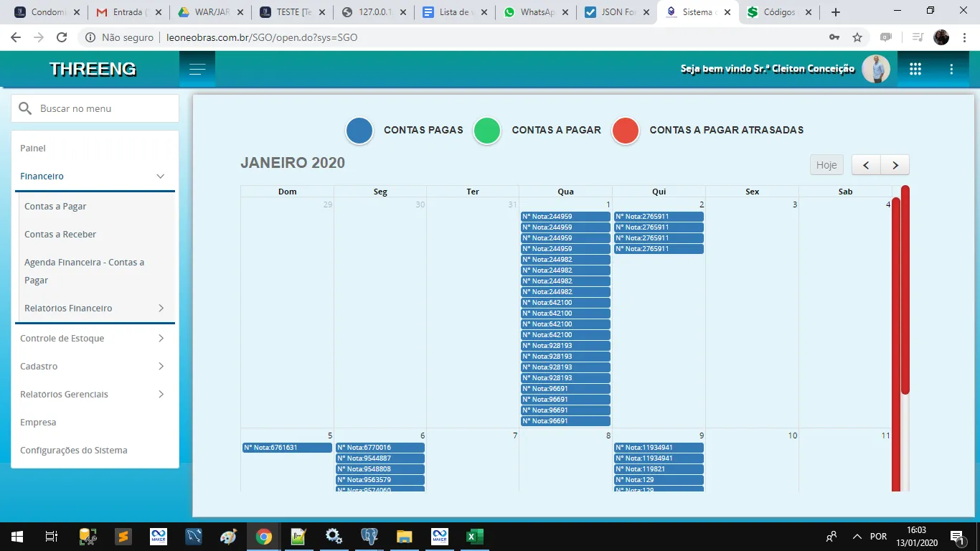Open File Explorer from the taskbar
Screen dimensions: 980x551
coord(405,537)
